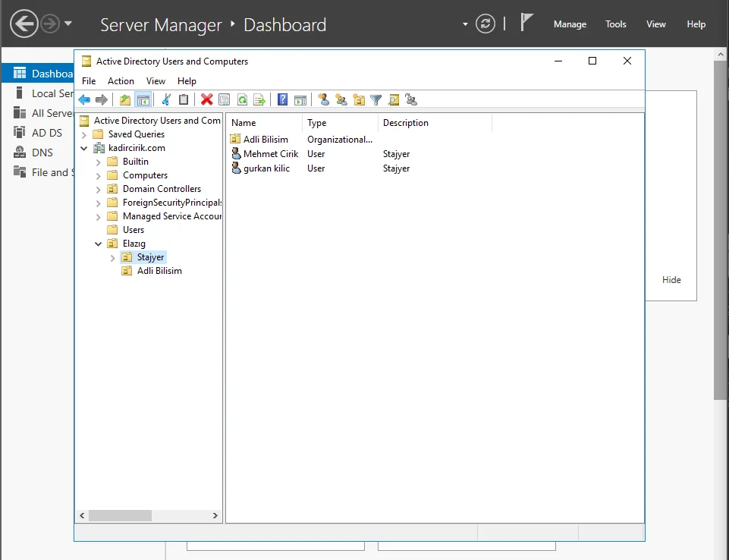Click the Paste clipboard icon

pyautogui.click(x=184, y=99)
